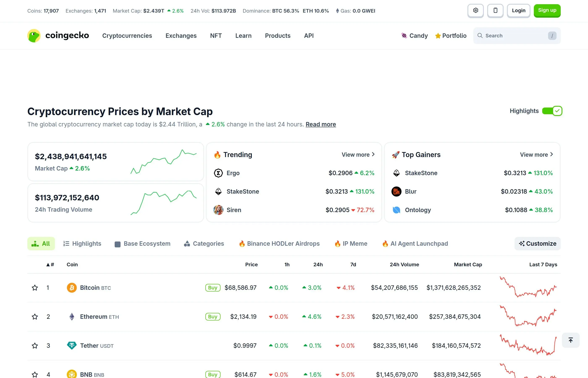Click Buy button for BNB
The height and width of the screenshot is (378, 588).
pos(213,375)
